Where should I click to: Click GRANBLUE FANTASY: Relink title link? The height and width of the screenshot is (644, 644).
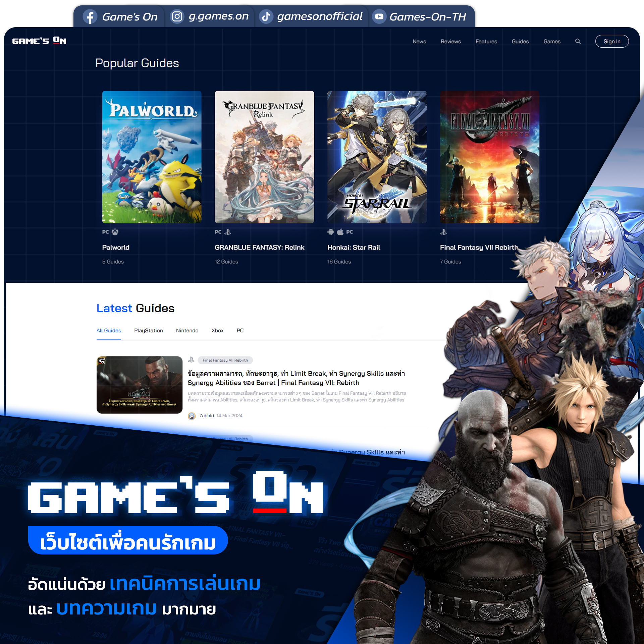[260, 247]
